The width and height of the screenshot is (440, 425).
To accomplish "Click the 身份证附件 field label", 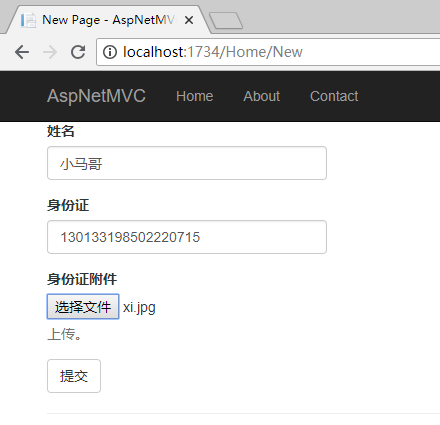I will click(82, 279).
